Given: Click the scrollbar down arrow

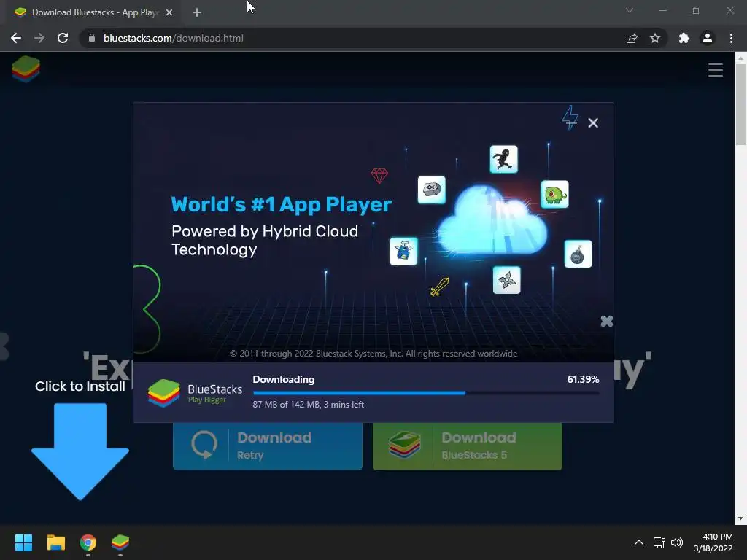Looking at the screenshot, I should [x=740, y=518].
